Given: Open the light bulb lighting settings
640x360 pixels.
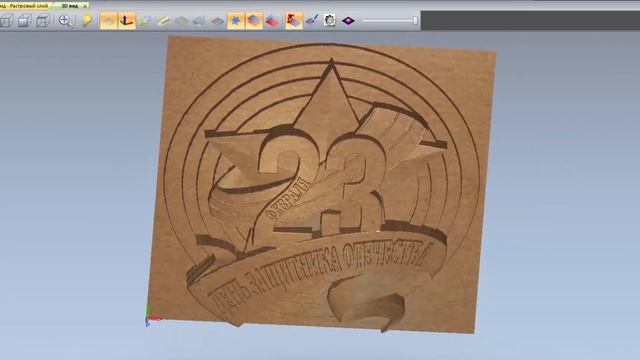Looking at the screenshot, I should [87, 20].
